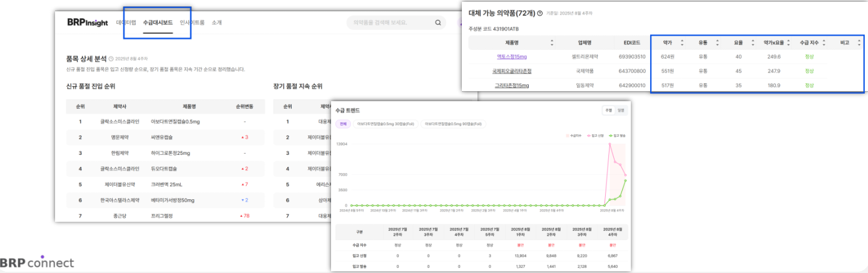
Task: Open the 국제피오글리타존정 product link
Action: 511,71
